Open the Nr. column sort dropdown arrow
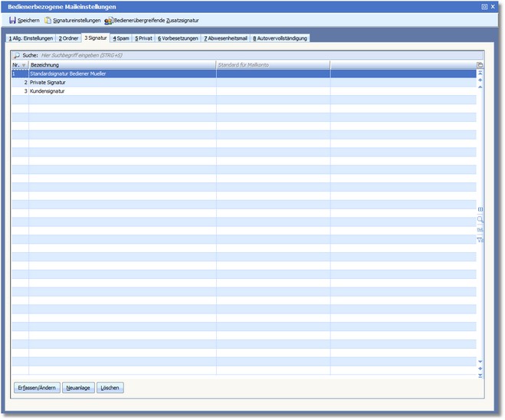 pos(24,65)
